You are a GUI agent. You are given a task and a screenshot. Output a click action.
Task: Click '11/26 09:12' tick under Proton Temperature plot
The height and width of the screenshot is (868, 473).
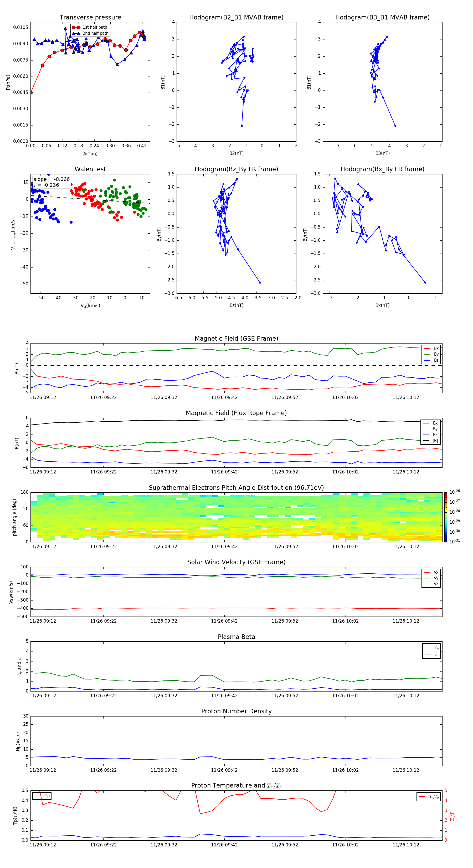[43, 845]
